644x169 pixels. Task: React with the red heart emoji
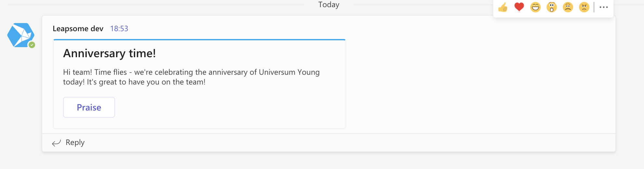[519, 7]
